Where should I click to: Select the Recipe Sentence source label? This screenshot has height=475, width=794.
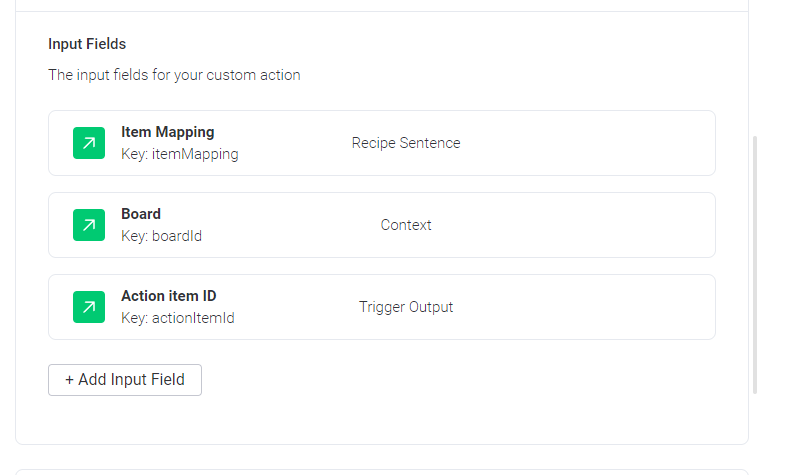click(x=406, y=143)
